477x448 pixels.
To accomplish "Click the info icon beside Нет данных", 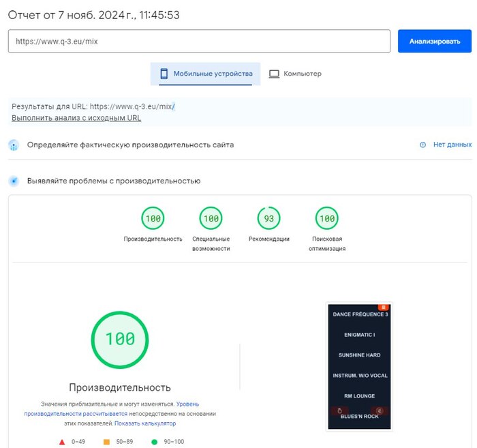I will tap(422, 145).
